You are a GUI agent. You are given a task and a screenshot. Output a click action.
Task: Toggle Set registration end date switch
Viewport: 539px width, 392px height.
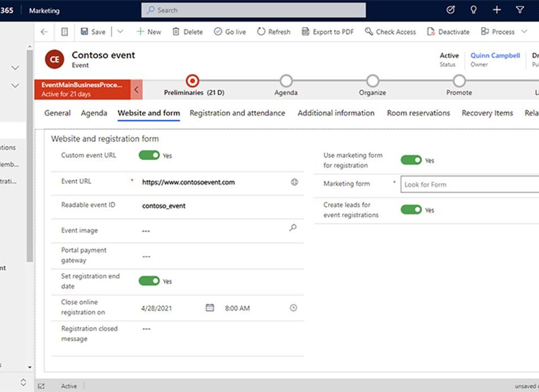coord(149,281)
